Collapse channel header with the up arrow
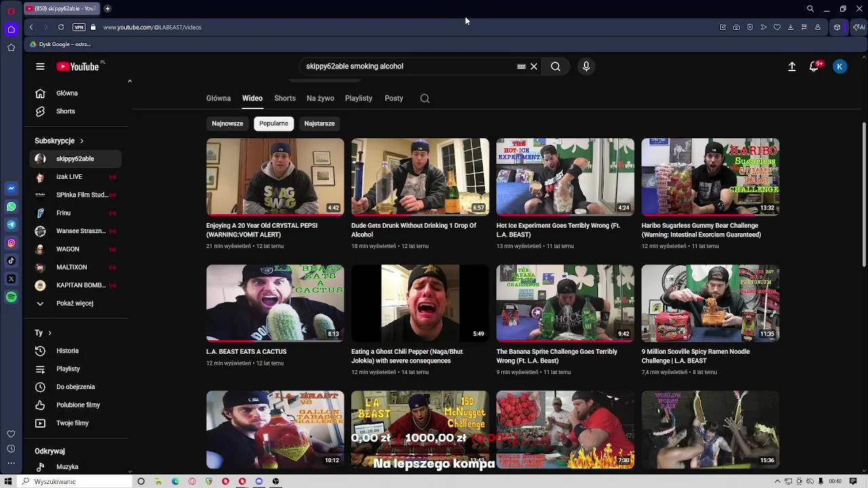Image resolution: width=868 pixels, height=488 pixels. [x=130, y=81]
